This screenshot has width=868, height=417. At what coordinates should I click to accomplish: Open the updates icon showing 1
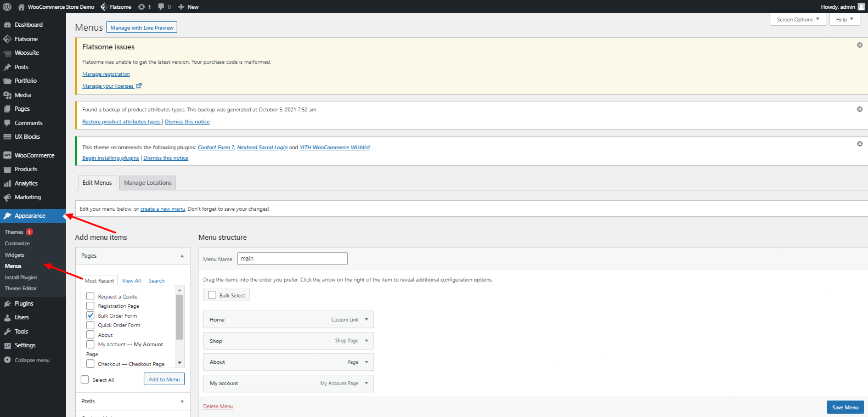tap(142, 7)
